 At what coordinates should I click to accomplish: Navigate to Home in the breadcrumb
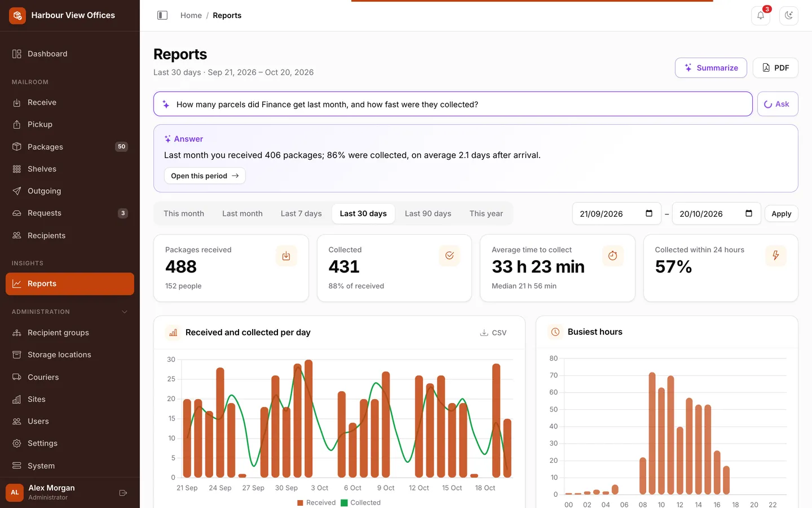point(191,15)
